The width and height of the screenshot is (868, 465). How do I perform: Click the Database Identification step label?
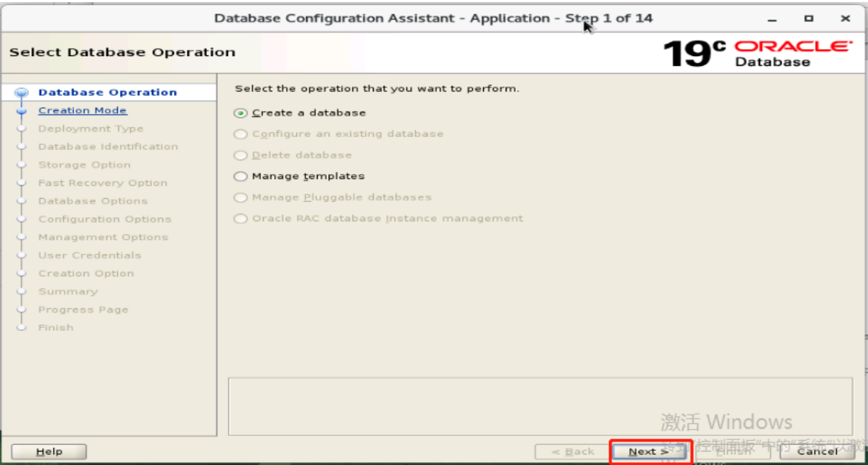(108, 146)
